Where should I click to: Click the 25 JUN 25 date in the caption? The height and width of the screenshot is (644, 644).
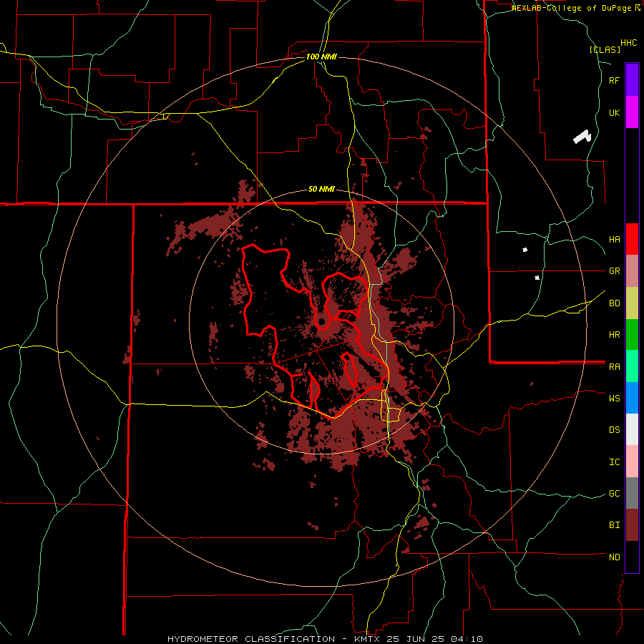416,639
